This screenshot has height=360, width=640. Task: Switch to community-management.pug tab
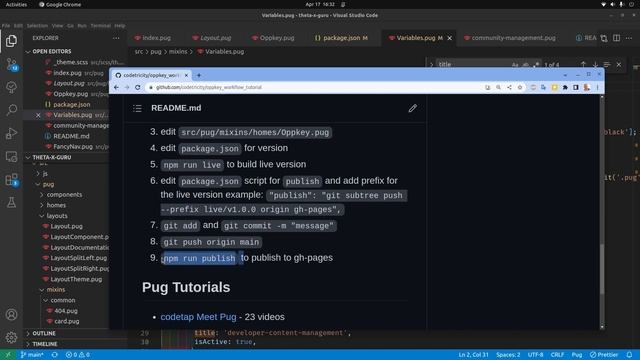510,38
